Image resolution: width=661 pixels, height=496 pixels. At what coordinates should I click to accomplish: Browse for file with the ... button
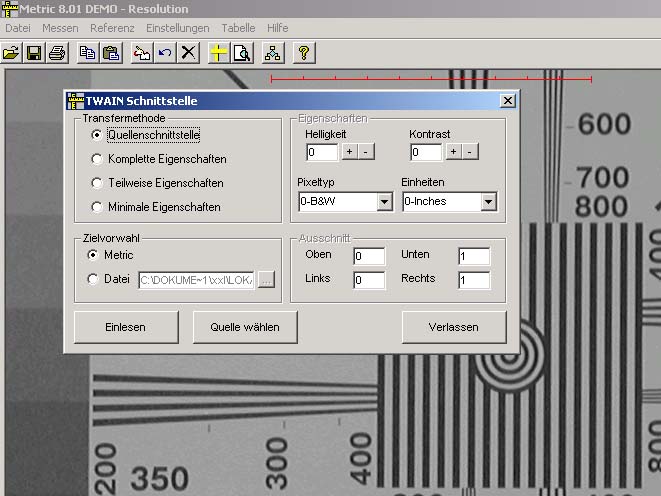266,279
